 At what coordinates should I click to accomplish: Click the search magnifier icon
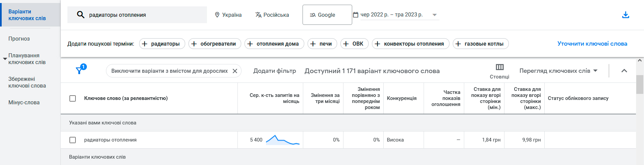tap(80, 15)
